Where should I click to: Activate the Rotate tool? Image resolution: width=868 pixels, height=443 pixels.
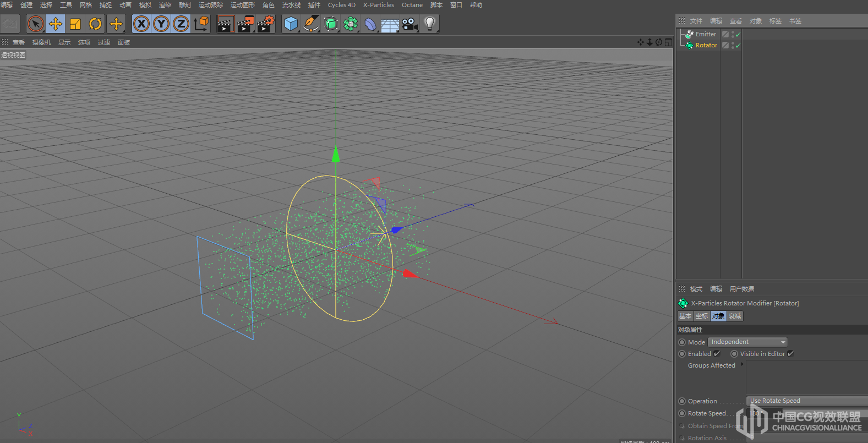click(95, 24)
